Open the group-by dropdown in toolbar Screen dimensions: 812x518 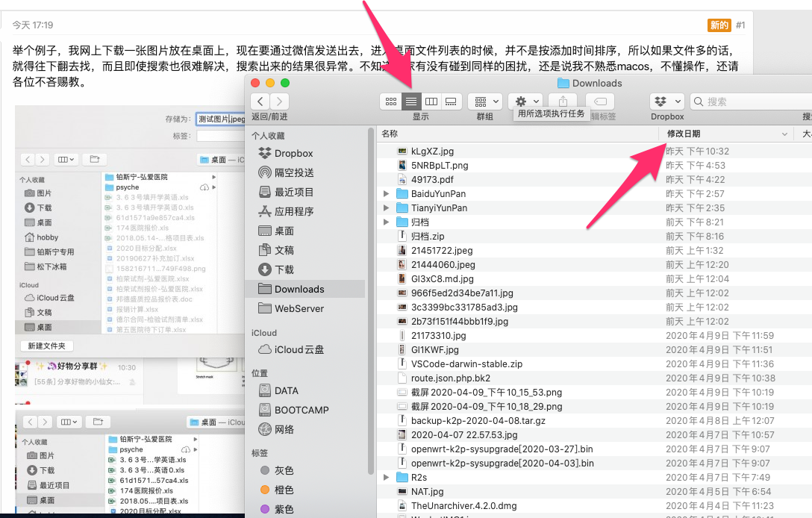tap(485, 102)
